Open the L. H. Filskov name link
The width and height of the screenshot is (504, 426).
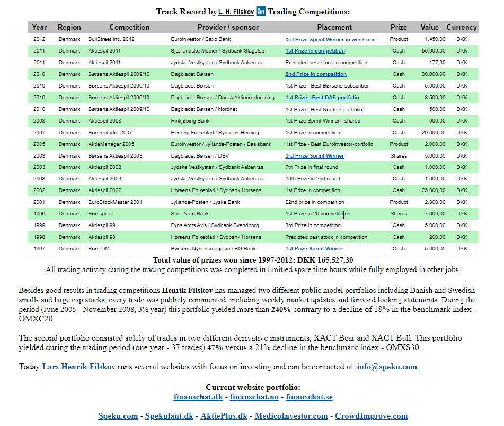pyautogui.click(x=236, y=12)
